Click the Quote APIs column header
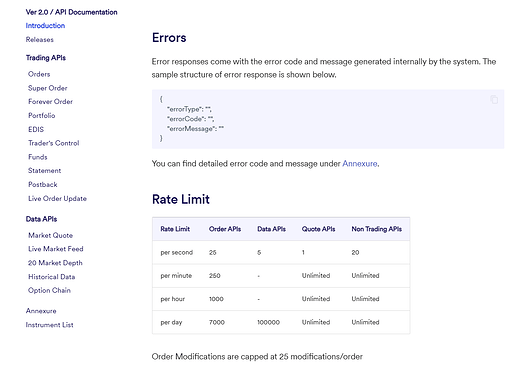 coord(318,229)
